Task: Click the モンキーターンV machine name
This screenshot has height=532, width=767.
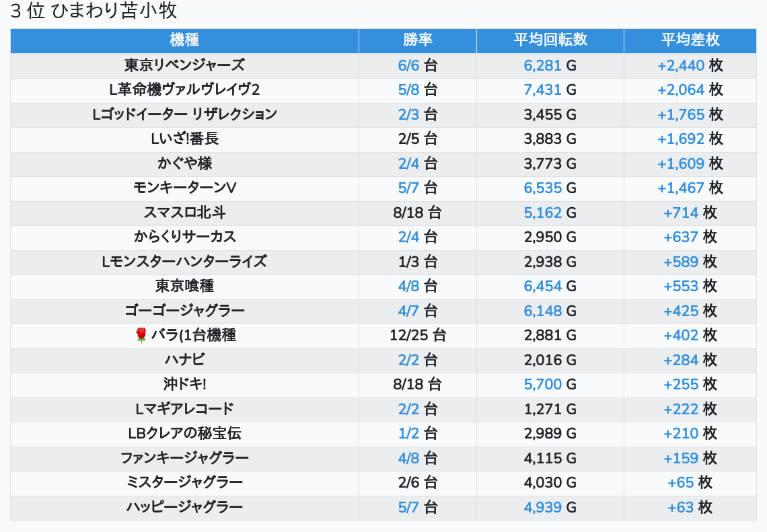Action: coord(184,188)
